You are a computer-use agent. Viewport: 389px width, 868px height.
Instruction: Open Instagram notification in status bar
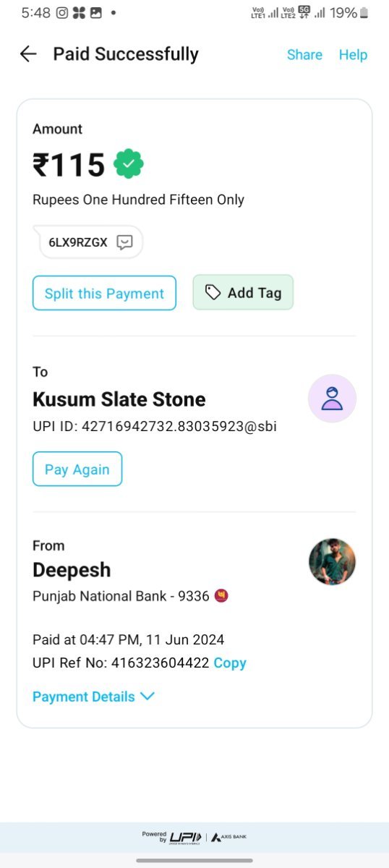tap(62, 13)
